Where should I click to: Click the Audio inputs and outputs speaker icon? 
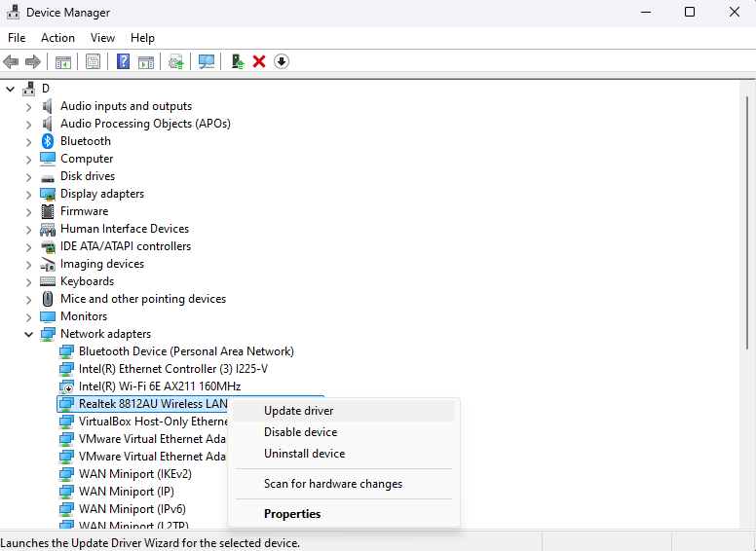click(x=47, y=106)
